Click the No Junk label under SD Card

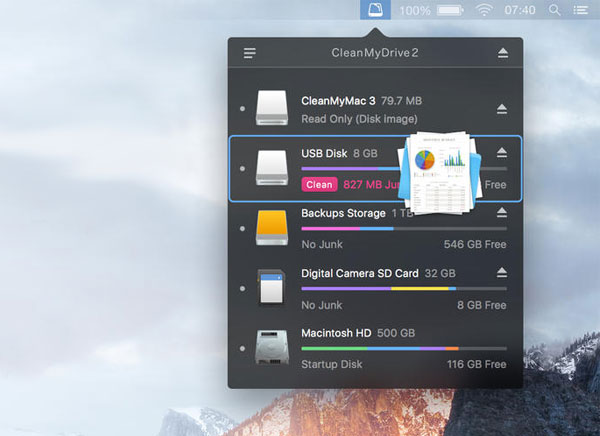coord(322,305)
